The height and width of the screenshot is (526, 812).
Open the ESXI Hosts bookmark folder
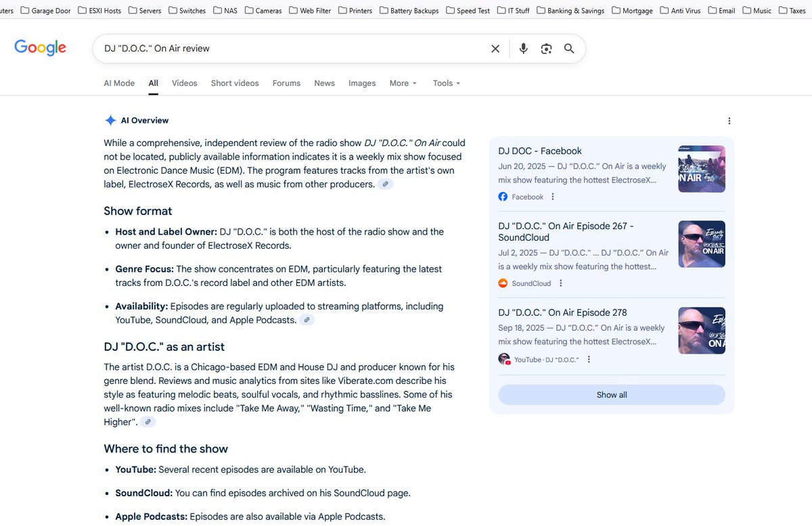[x=99, y=11]
